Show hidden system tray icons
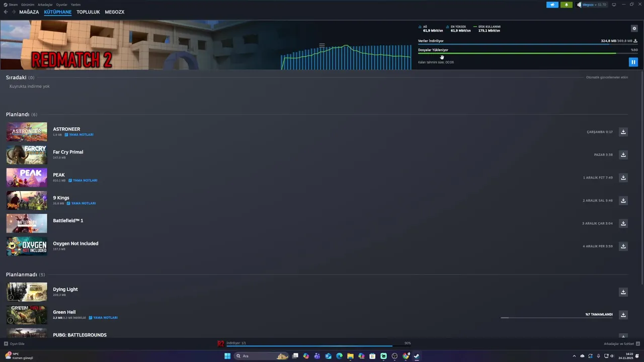Viewport: 644px width, 362px height. (574, 356)
